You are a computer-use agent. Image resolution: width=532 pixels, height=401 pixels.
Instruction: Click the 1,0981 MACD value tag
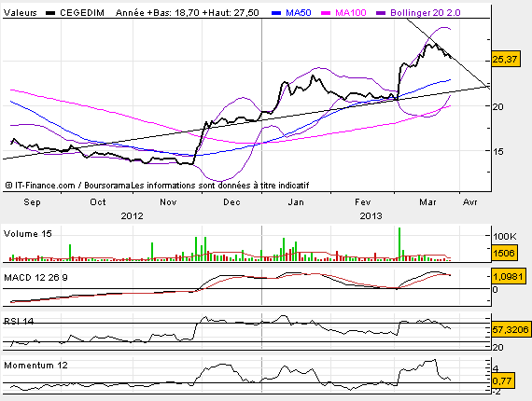tap(508, 277)
